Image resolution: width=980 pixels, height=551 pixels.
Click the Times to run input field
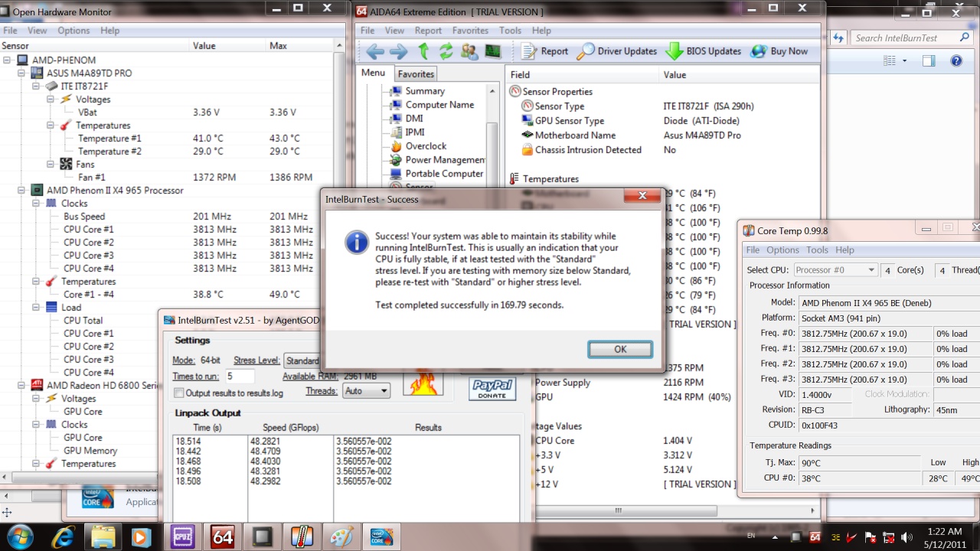pyautogui.click(x=240, y=377)
